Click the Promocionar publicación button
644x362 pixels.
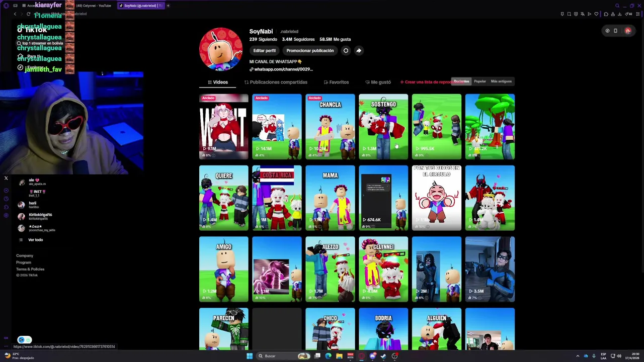pyautogui.click(x=310, y=51)
